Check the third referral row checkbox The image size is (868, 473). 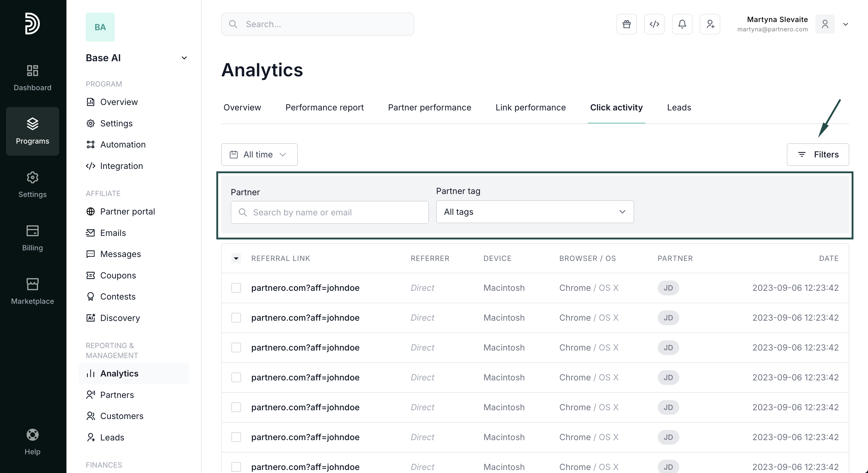236,348
